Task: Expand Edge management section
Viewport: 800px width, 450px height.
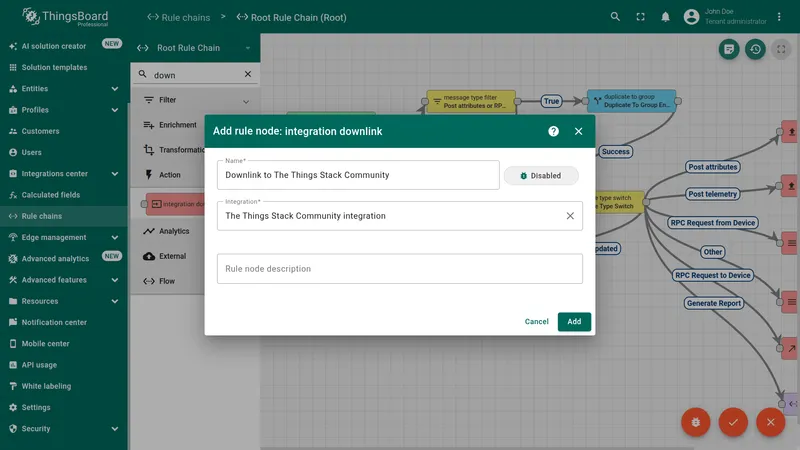Action: pos(64,237)
